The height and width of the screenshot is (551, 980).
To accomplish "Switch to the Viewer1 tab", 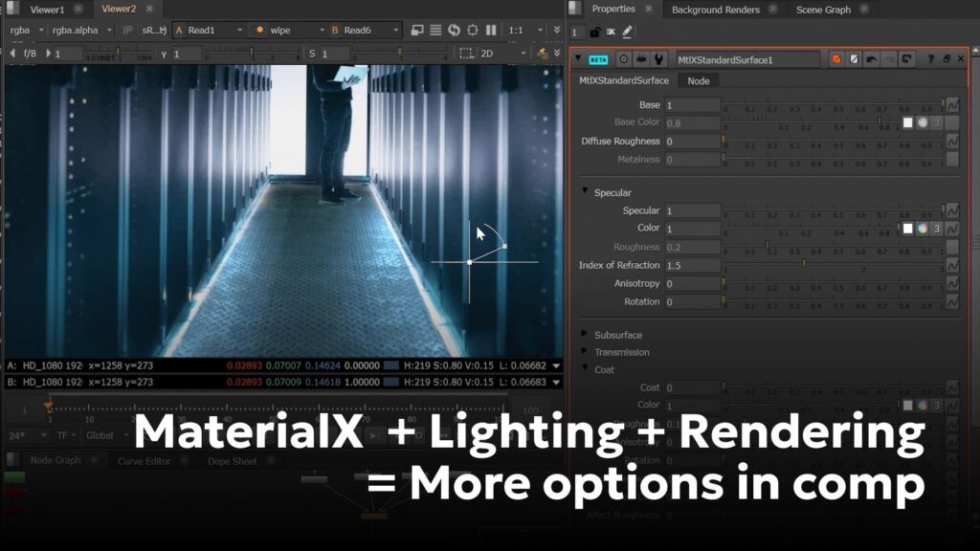I will pyautogui.click(x=47, y=10).
